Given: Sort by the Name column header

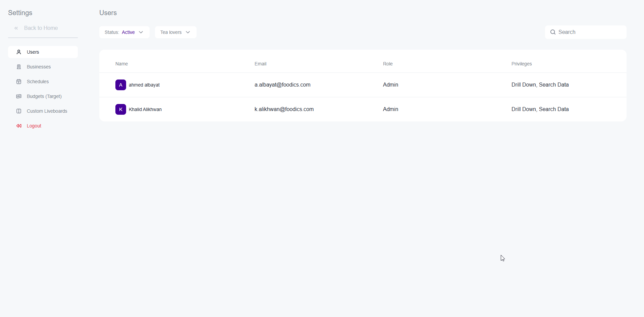Looking at the screenshot, I should pyautogui.click(x=122, y=64).
